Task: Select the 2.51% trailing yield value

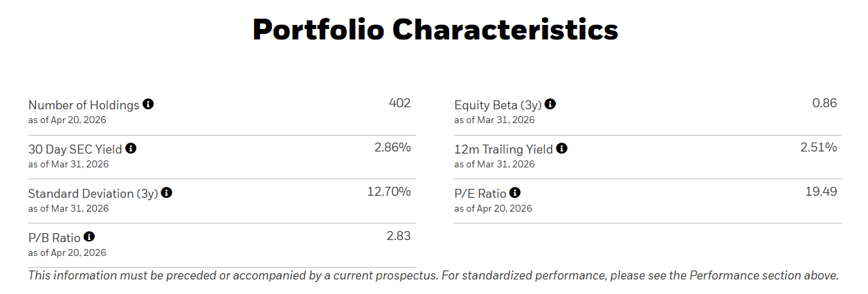Action: 819,147
